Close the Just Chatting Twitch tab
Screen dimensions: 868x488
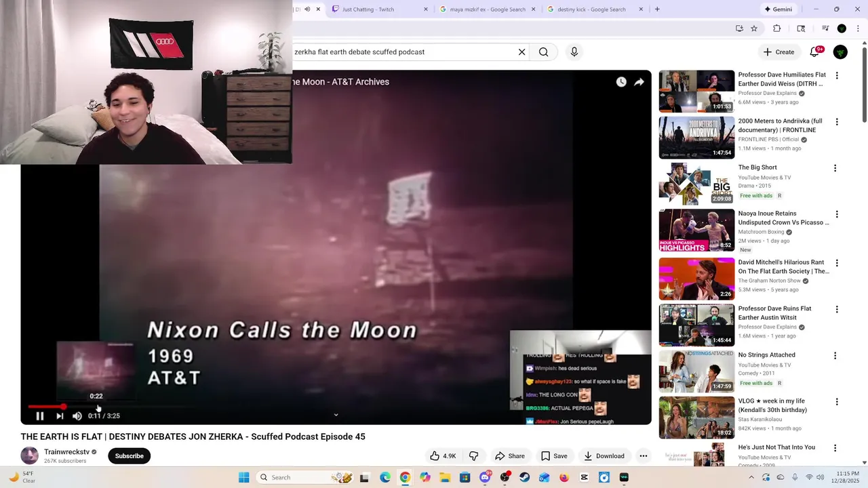[x=426, y=9]
